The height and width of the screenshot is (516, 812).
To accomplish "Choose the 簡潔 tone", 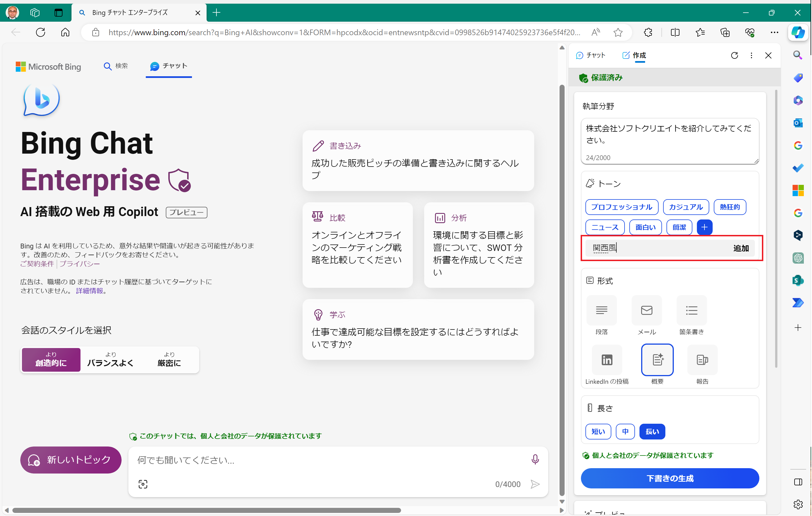I will [679, 227].
